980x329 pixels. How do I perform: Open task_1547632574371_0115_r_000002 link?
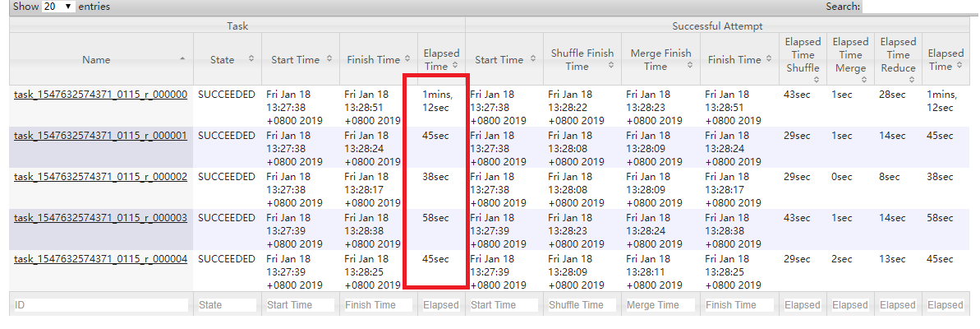pyautogui.click(x=100, y=177)
